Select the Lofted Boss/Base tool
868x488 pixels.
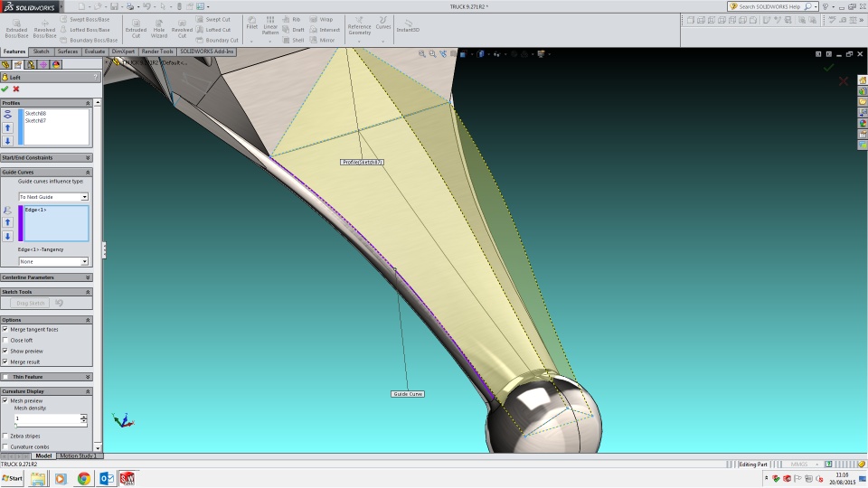(85, 30)
